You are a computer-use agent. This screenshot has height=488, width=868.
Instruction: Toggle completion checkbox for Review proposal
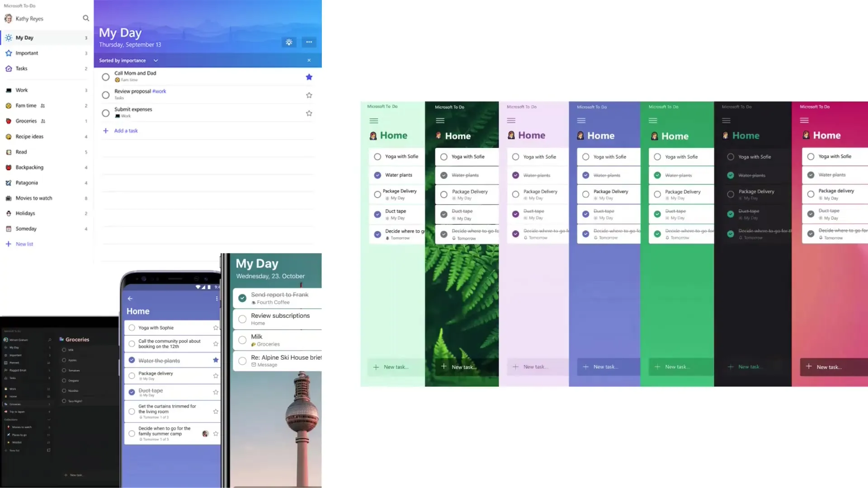[x=105, y=94]
